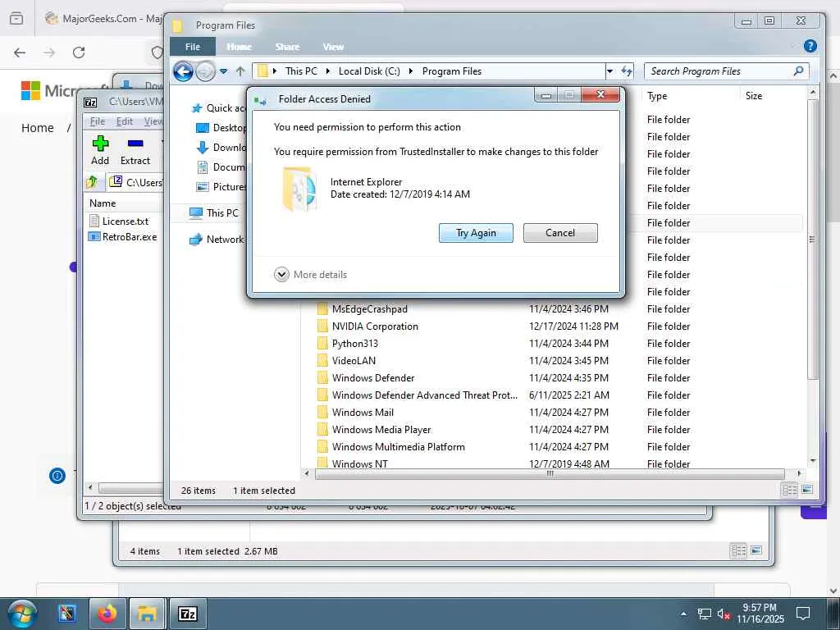Click the Explorer help question mark icon
The width and height of the screenshot is (840, 630).
point(810,46)
